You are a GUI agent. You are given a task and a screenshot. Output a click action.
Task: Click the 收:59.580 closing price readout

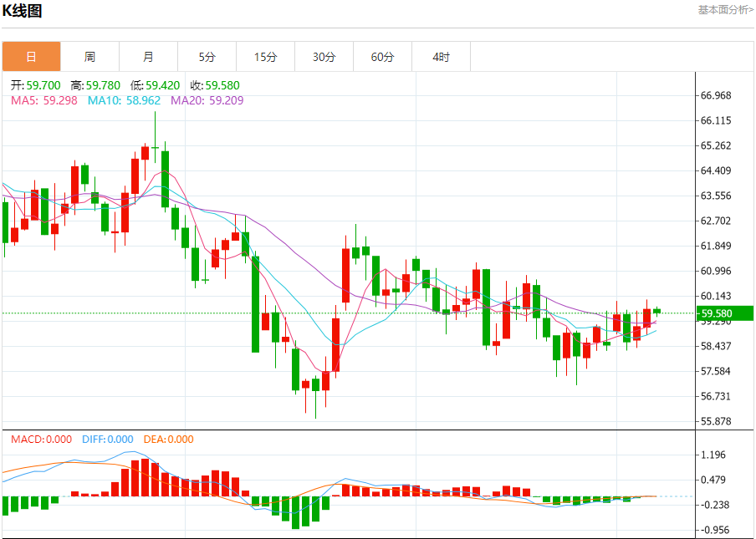pos(215,85)
